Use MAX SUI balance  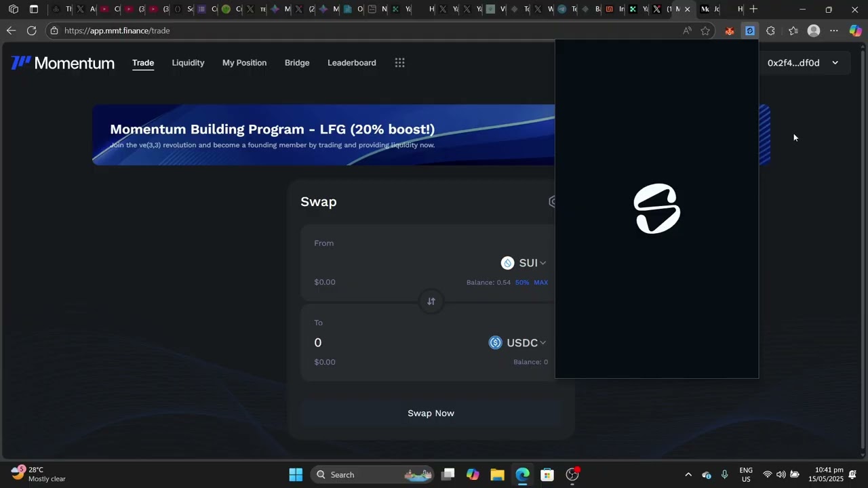click(540, 283)
